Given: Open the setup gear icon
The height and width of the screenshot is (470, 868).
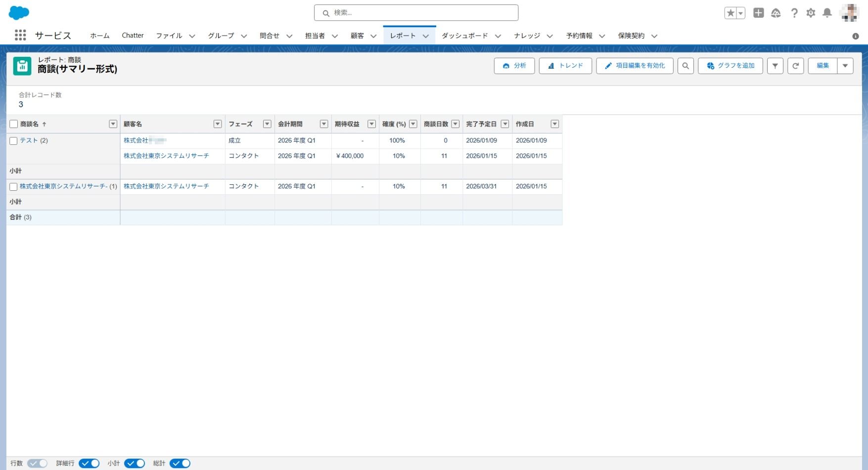Looking at the screenshot, I should click(811, 13).
